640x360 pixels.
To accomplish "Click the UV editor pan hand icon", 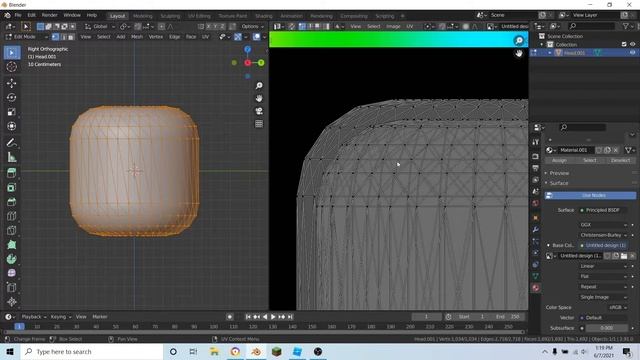I will (519, 53).
